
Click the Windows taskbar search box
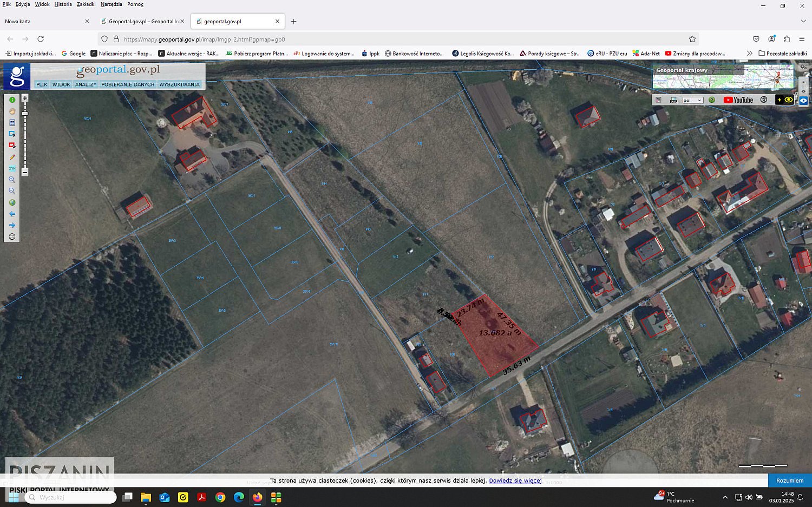pos(70,497)
